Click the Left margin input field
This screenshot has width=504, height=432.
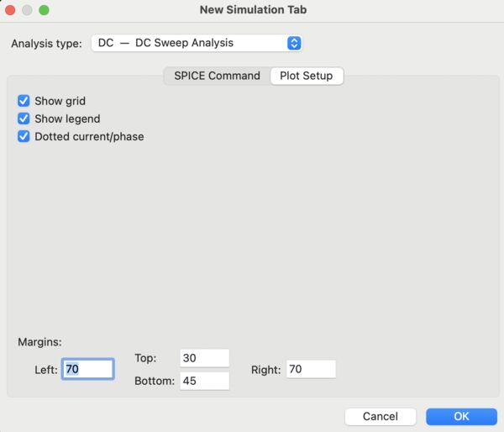(87, 369)
